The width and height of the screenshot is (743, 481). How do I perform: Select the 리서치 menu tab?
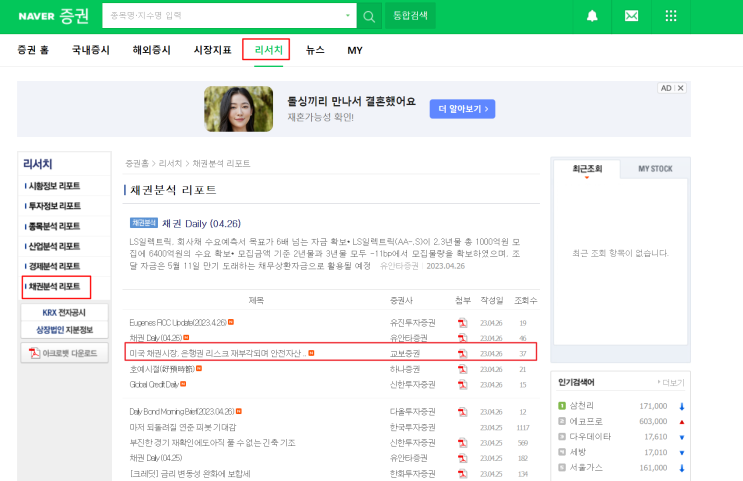(x=268, y=50)
